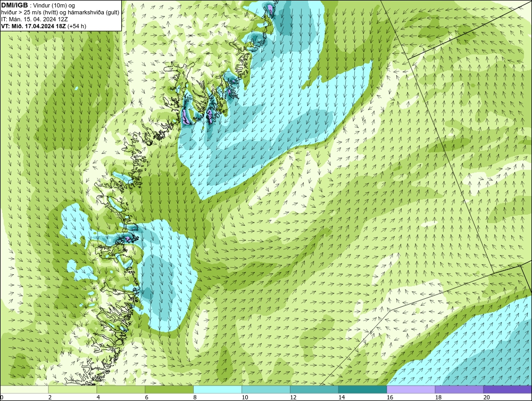Select the legend colour between 2 and 4
Image resolution: width=532 pixels, height=401 pixels.
coord(72,389)
